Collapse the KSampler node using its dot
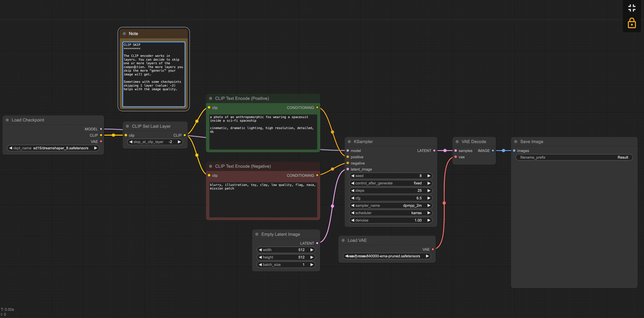This screenshot has height=318, width=644. pos(349,142)
